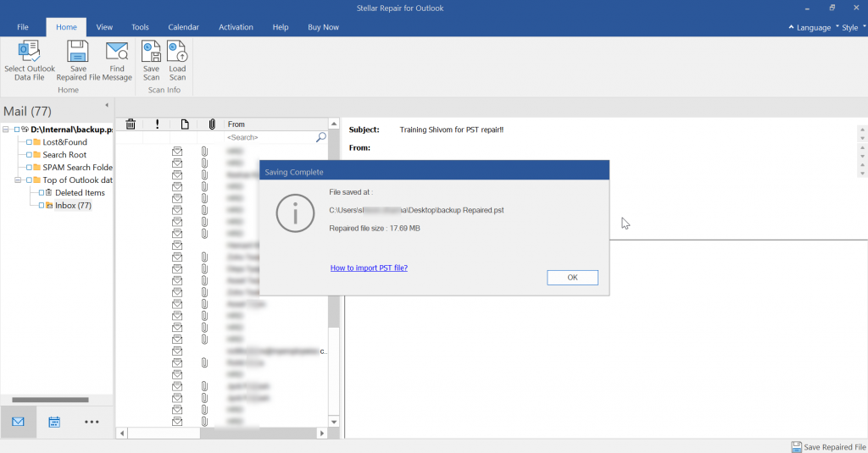Switch to the Activation tab
Image resolution: width=868 pixels, height=453 pixels.
pyautogui.click(x=236, y=27)
